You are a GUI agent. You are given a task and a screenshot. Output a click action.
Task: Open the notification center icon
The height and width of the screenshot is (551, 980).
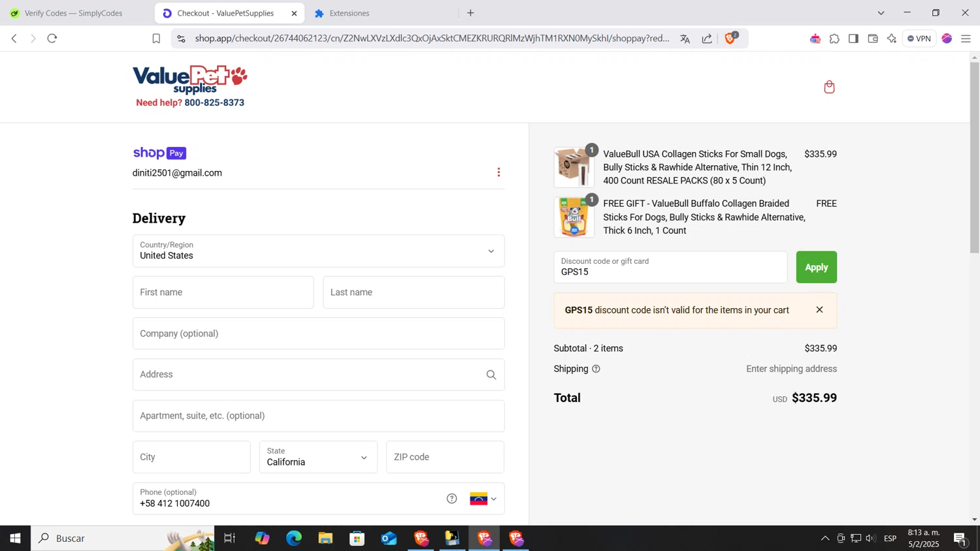(x=960, y=538)
